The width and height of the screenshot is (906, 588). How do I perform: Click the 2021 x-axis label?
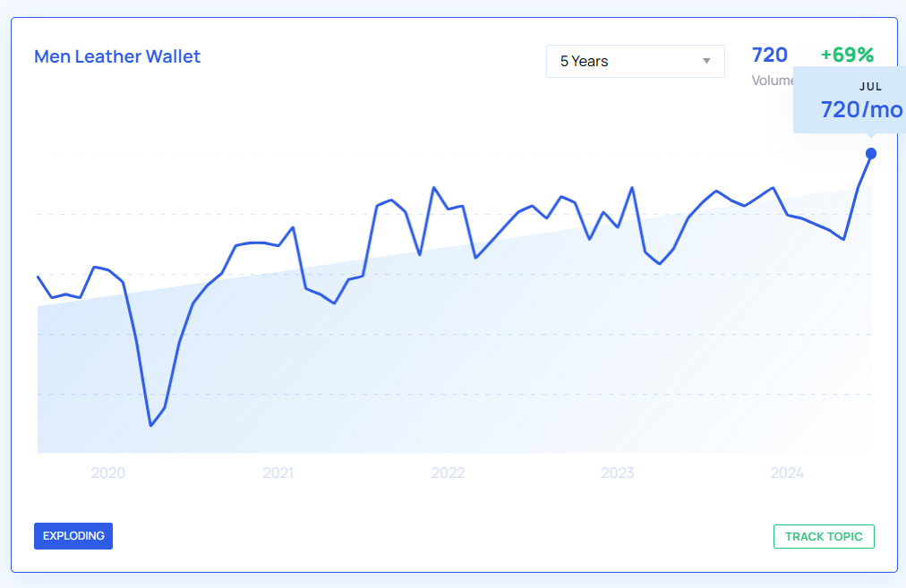pos(278,473)
